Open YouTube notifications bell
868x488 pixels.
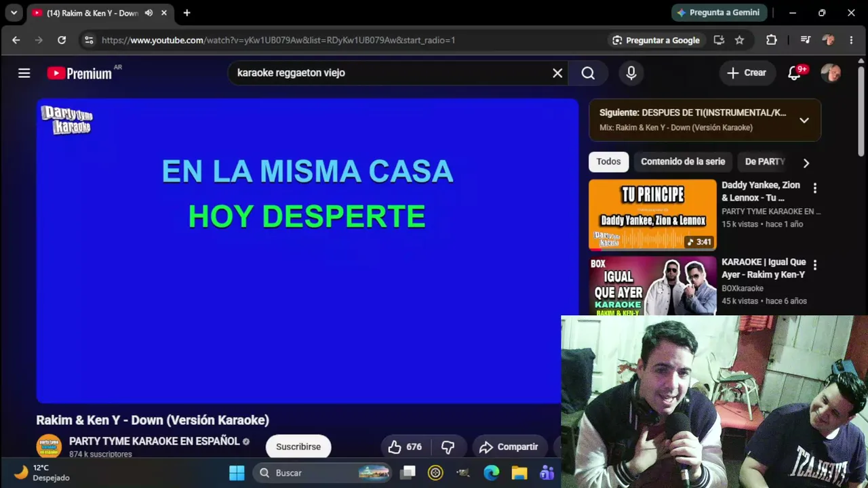click(x=794, y=73)
